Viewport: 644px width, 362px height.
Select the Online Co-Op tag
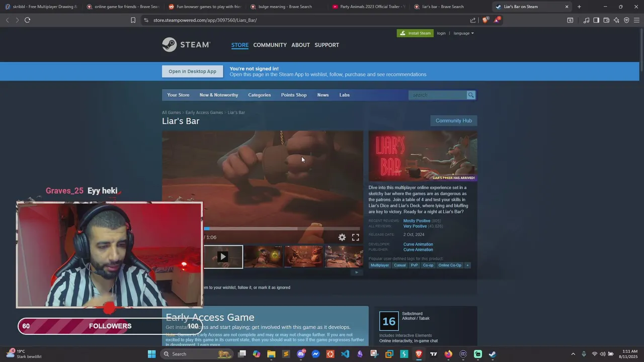[450, 265]
